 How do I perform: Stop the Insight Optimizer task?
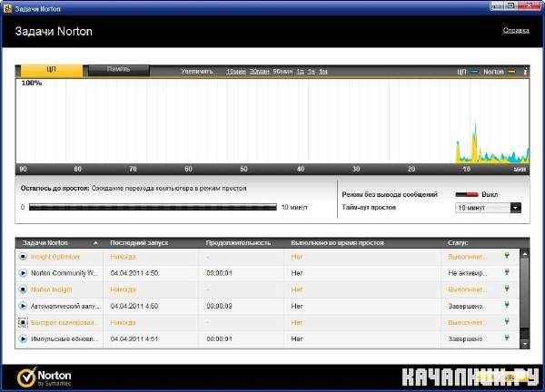coord(23,257)
